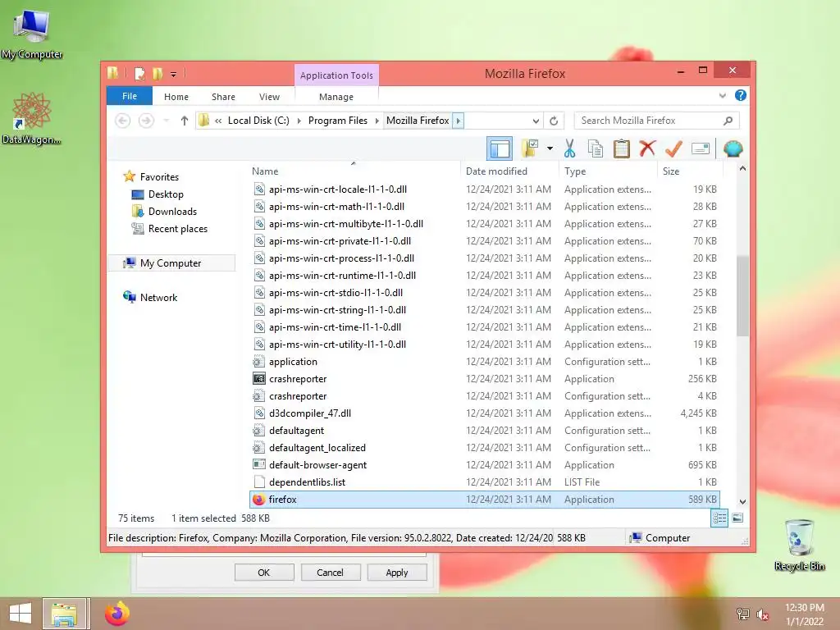Sort by the Size column header
The width and height of the screenshot is (840, 630).
tap(690, 171)
